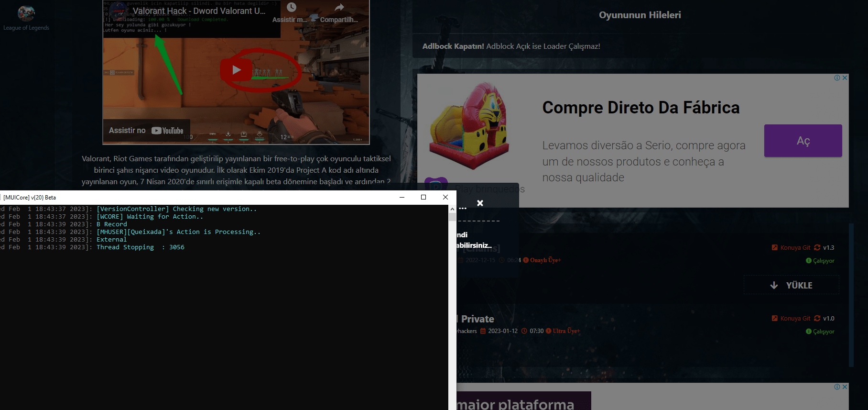Click the external-link icon before 'Konuya Git' v1.3
Screen dimensions: 868x410
[775, 248]
